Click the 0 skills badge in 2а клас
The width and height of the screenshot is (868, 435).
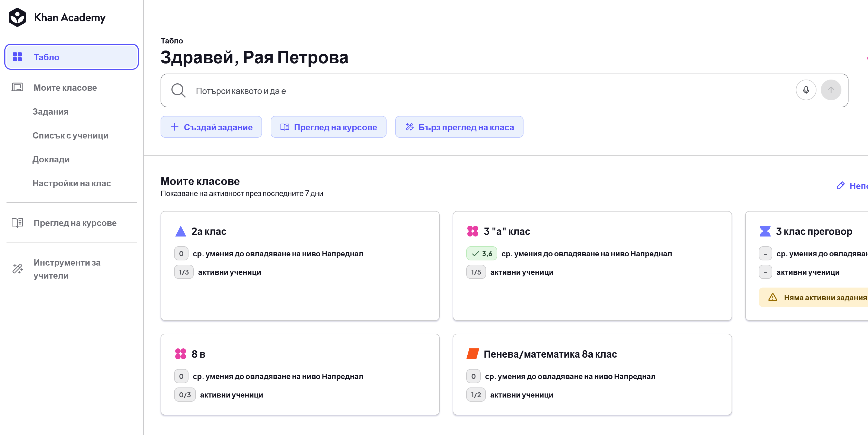181,254
